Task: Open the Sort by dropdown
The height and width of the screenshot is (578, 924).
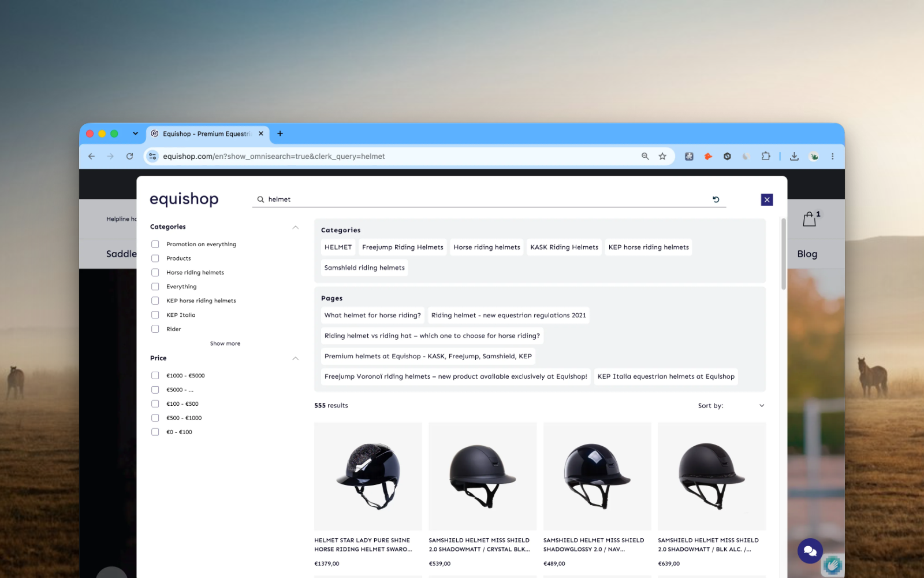Action: (x=731, y=406)
